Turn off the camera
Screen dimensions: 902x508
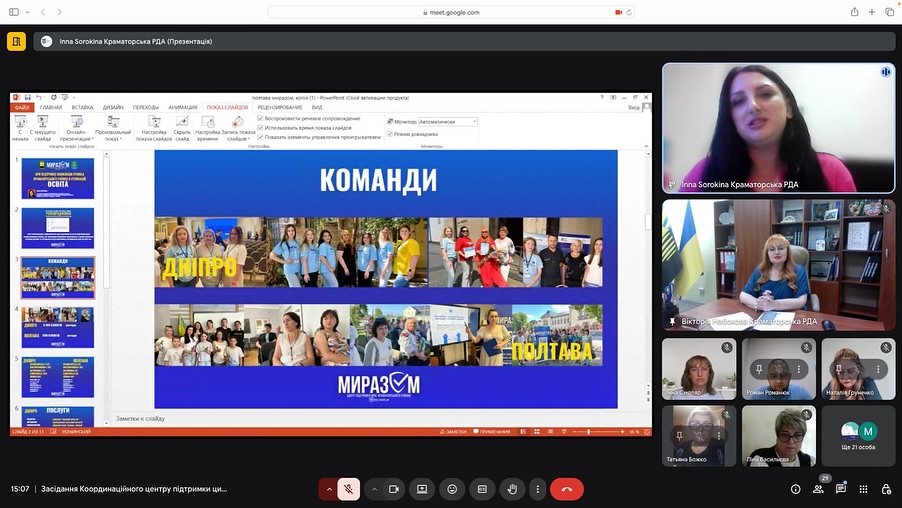pyautogui.click(x=394, y=489)
